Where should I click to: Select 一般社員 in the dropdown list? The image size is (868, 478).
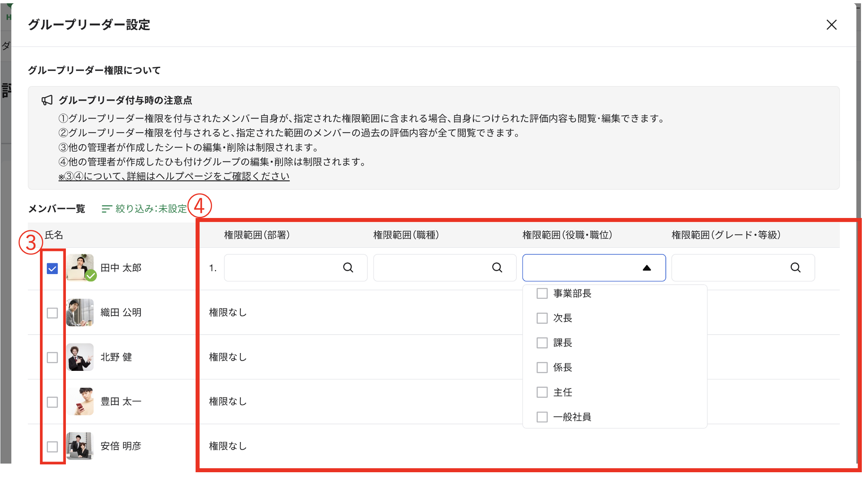(542, 417)
